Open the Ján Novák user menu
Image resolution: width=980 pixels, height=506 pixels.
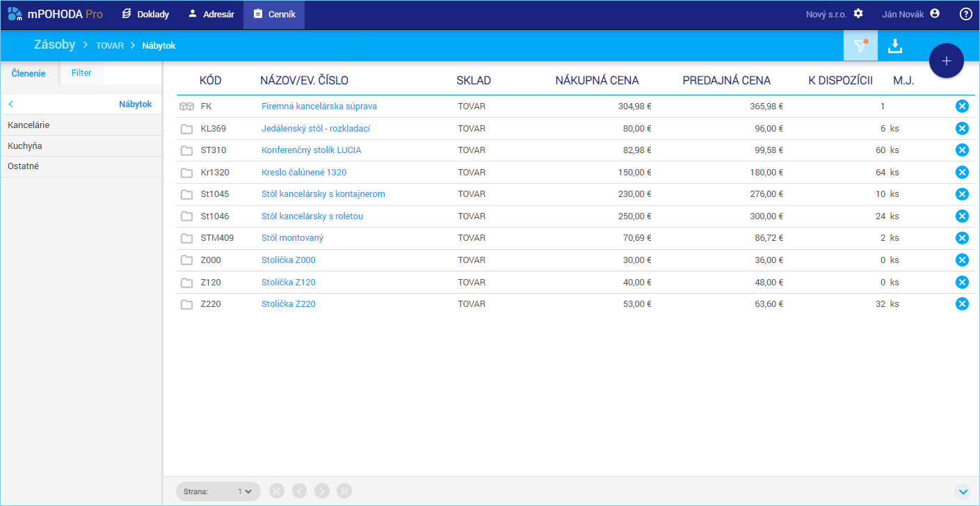(910, 14)
